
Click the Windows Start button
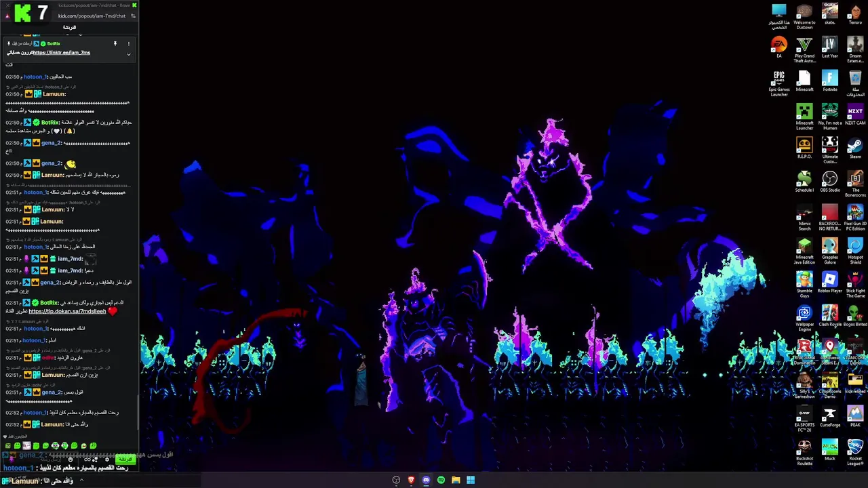pos(471,480)
